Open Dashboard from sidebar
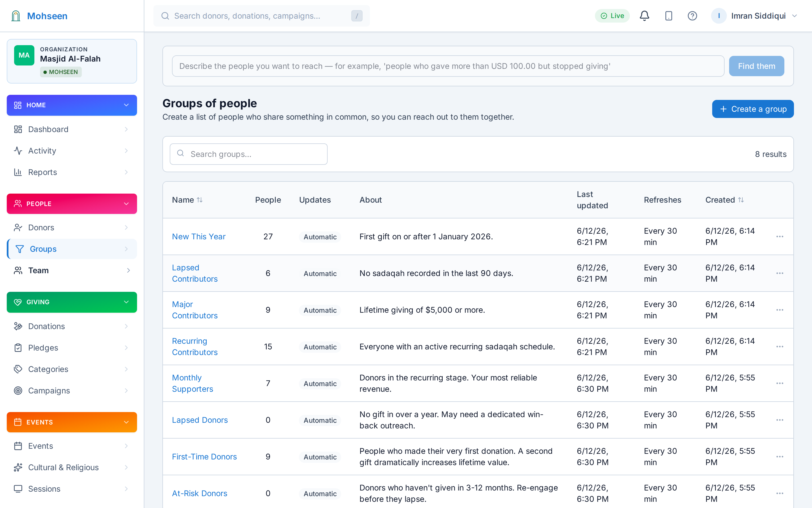Screen dimensions: 812x508 point(72,129)
